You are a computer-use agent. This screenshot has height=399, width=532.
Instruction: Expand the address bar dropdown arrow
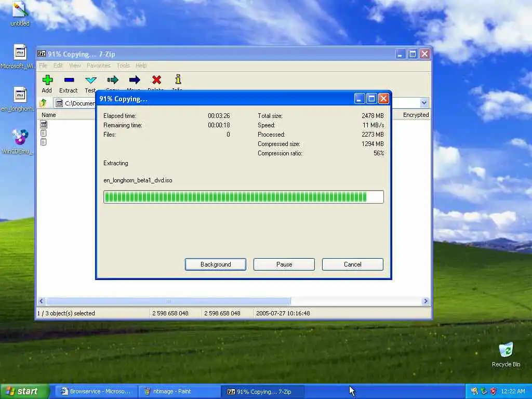[424, 103]
